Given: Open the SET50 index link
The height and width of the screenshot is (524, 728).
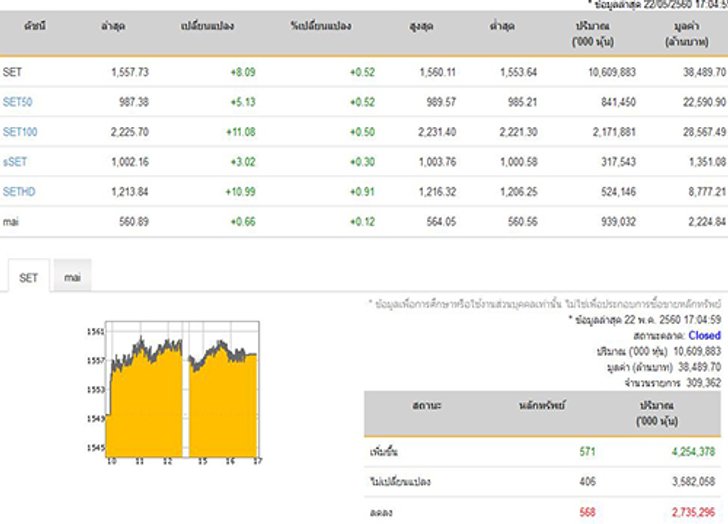Looking at the screenshot, I should coord(18,102).
